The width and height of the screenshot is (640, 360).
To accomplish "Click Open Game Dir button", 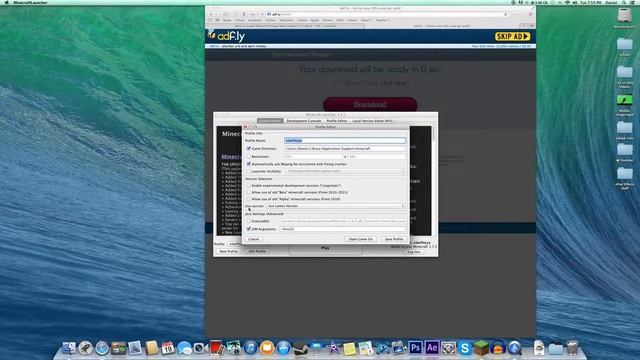I will click(x=361, y=239).
